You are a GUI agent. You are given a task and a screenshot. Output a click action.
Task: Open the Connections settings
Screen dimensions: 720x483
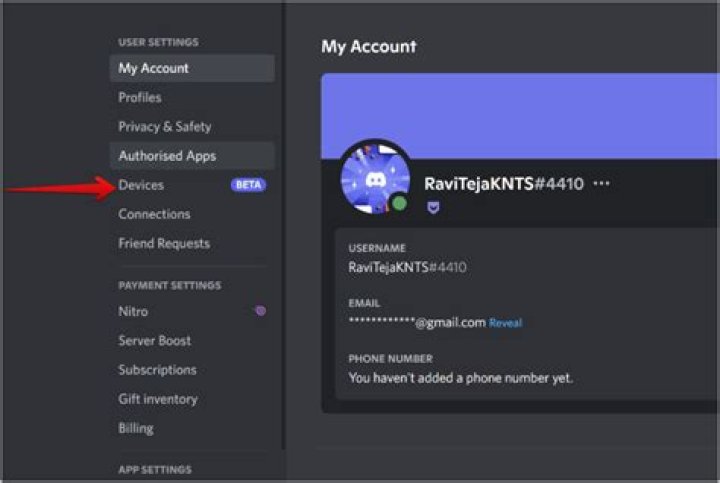click(154, 214)
